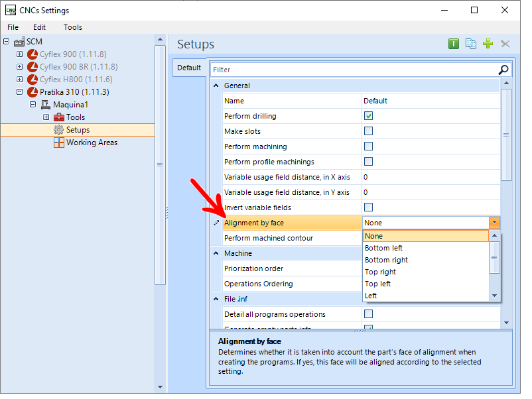Image resolution: width=532 pixels, height=399 pixels.
Task: Toggle the Perform drilling checkbox
Action: click(368, 115)
